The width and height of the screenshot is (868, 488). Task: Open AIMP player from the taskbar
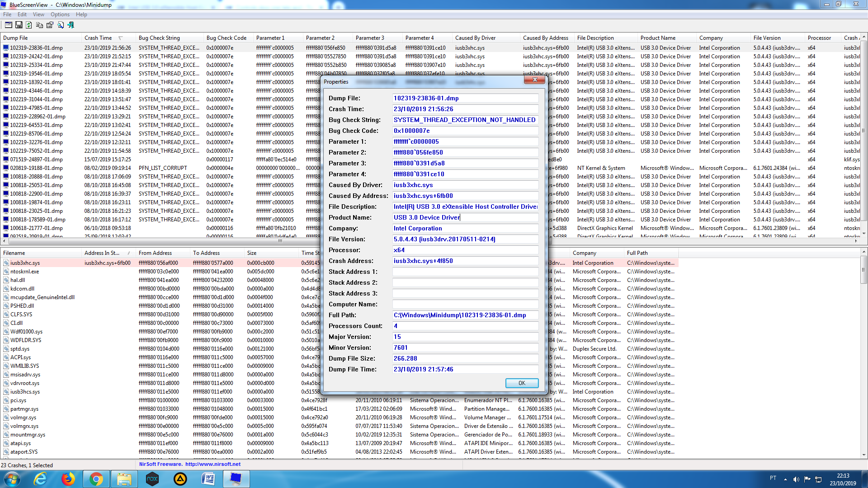point(180,479)
